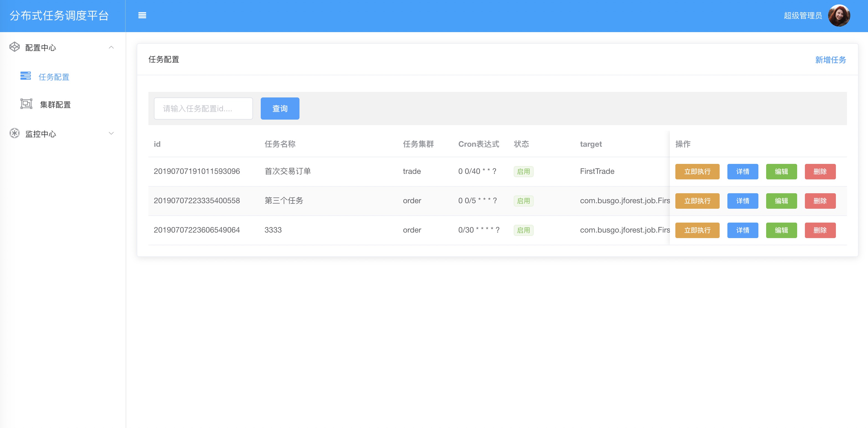The image size is (868, 428).
Task: Click 启用 status tag of 第三个任务
Action: 523,201
